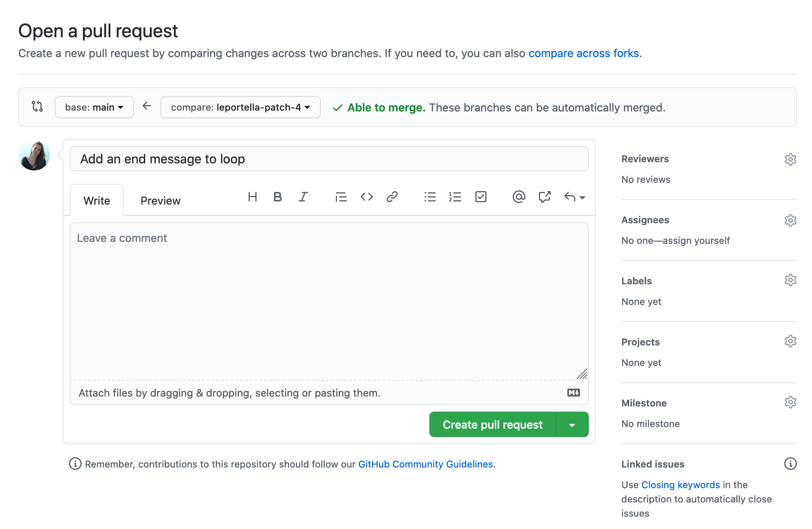Open the base: main branch dropdown
The height and width of the screenshot is (529, 812).
[94, 107]
